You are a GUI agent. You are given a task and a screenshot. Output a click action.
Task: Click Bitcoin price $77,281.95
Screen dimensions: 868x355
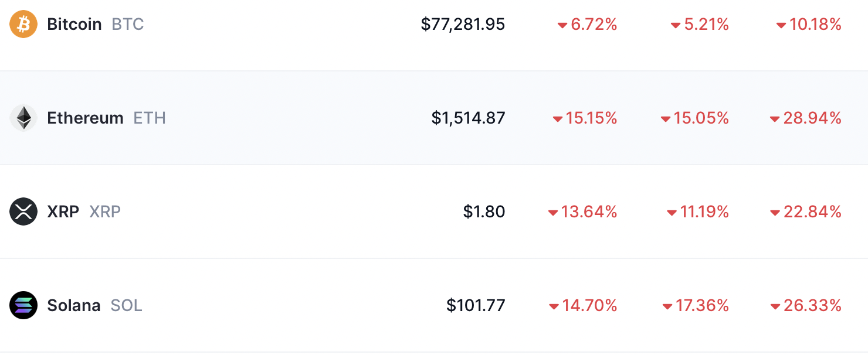click(x=463, y=24)
